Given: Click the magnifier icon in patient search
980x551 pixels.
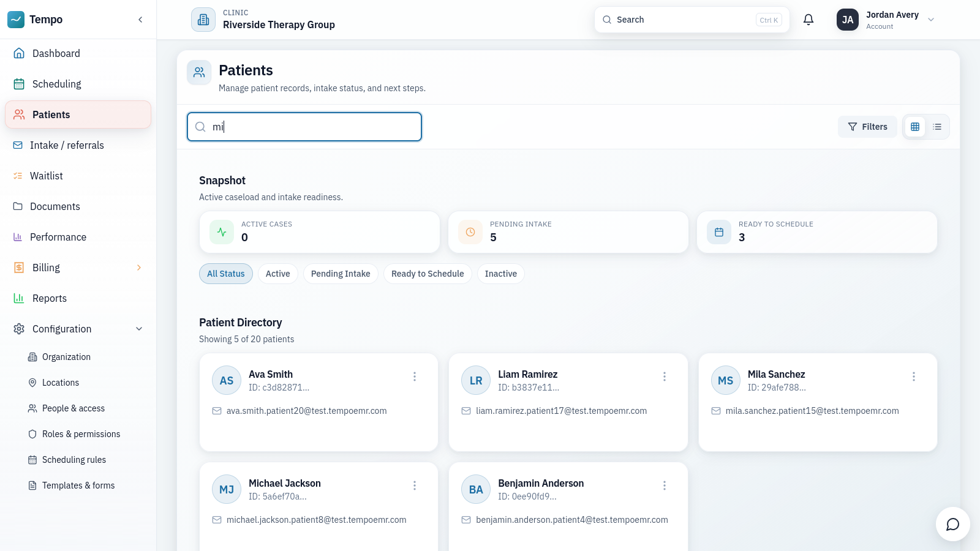Looking at the screenshot, I should 200,127.
